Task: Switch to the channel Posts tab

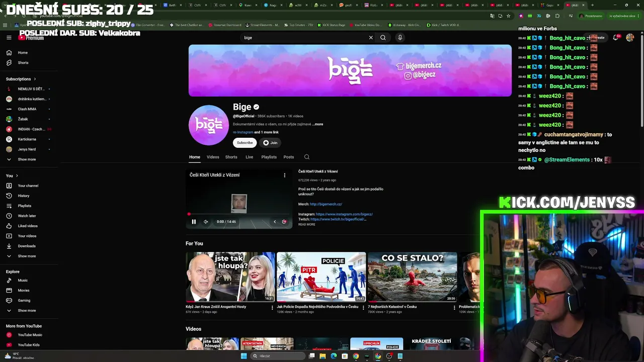Action: (x=289, y=157)
